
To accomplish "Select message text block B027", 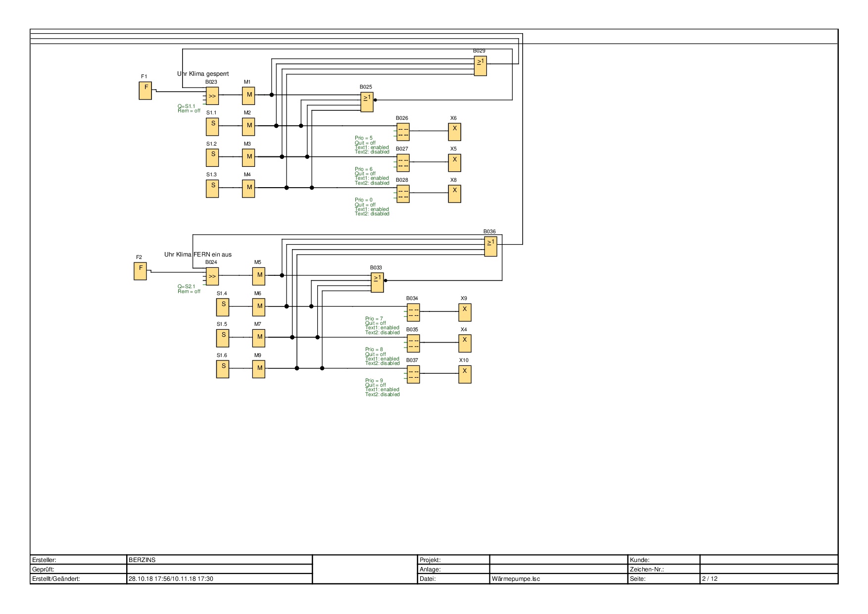I will [403, 163].
